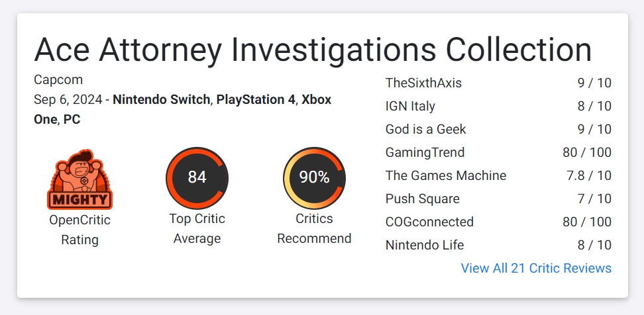Open the Ace Attorney Investigations Collection title
The width and height of the screenshot is (644, 315).
coord(313,50)
